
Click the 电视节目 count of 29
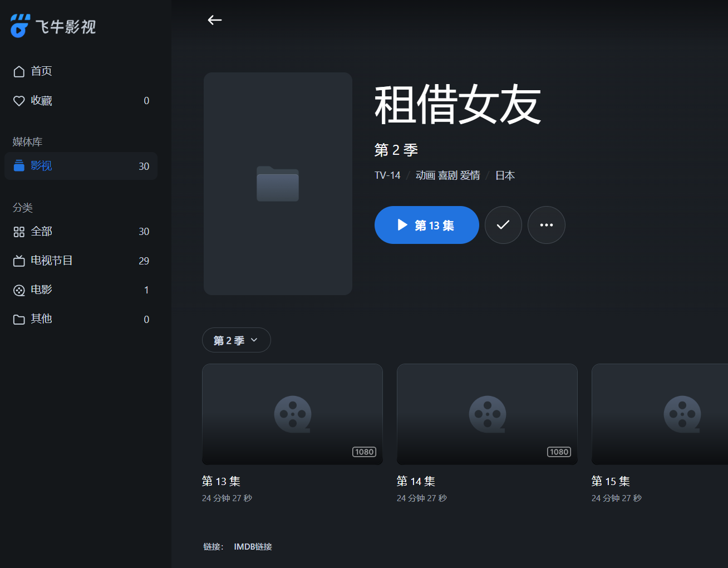pos(144,261)
